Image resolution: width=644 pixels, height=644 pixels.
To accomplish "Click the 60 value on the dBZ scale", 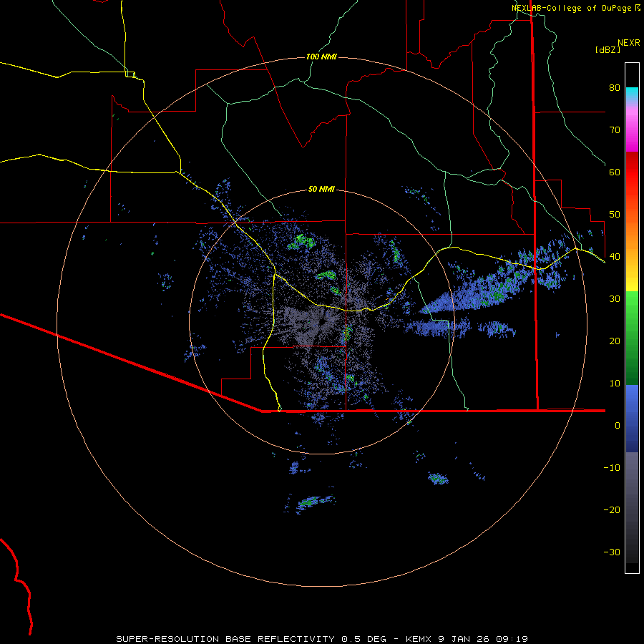I will tap(615, 172).
